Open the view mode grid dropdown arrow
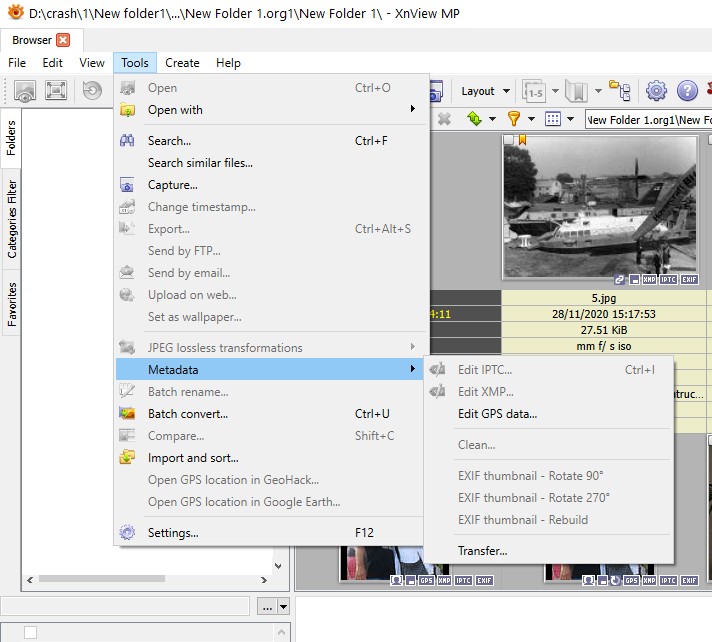 tap(570, 119)
